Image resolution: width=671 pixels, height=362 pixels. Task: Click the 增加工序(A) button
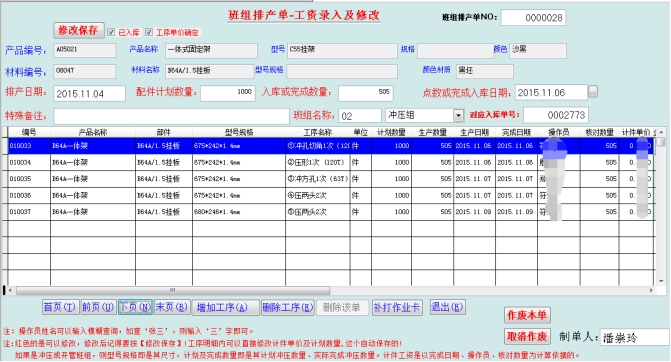pyautogui.click(x=226, y=308)
